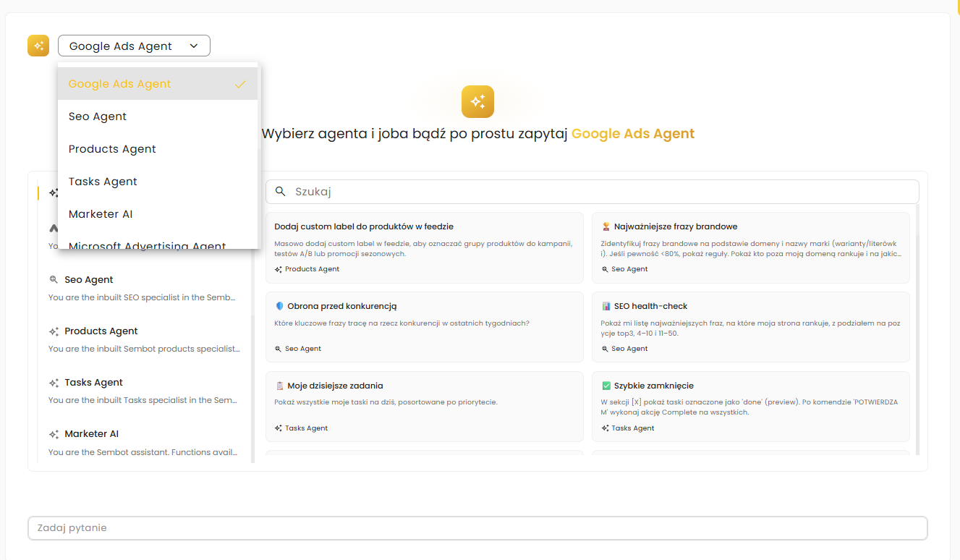Click the job cards vertical scrollbar
This screenshot has height=560, width=960.
pos(917,329)
